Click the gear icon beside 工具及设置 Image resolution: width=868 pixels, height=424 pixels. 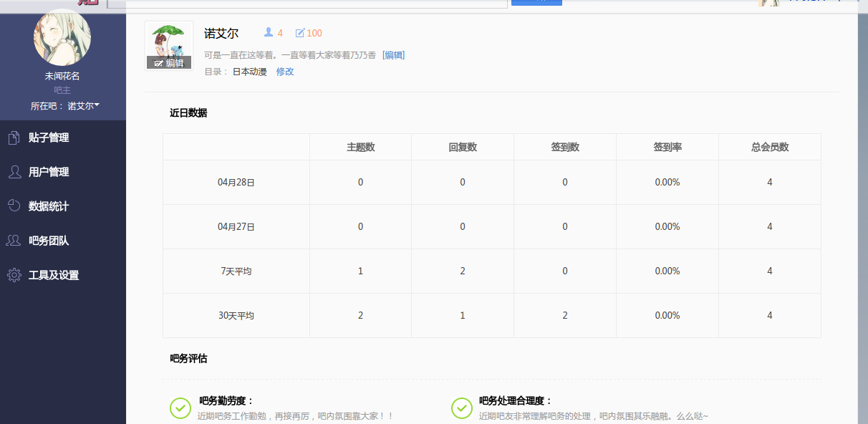pyautogui.click(x=14, y=275)
